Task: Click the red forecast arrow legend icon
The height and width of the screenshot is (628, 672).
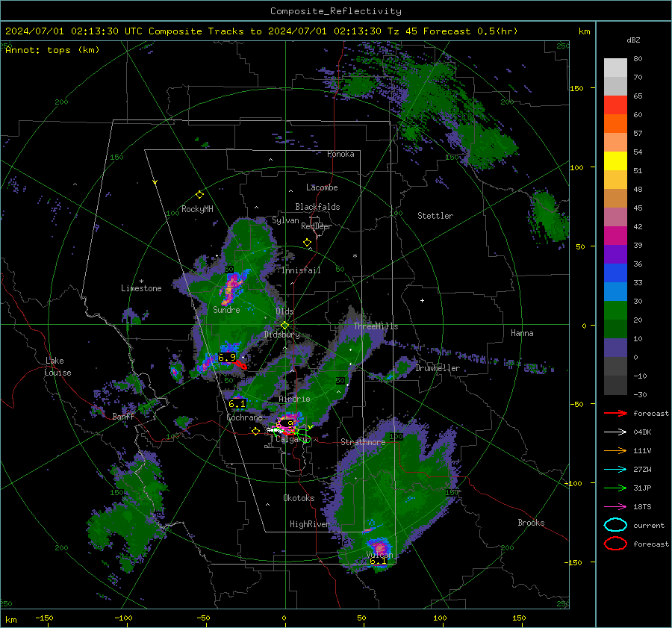Action: pos(615,413)
